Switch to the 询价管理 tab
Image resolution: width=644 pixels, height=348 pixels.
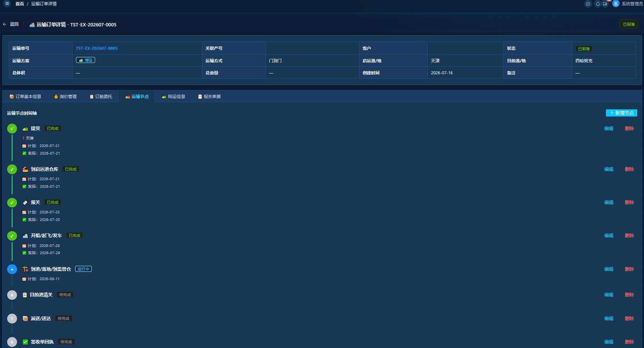65,97
